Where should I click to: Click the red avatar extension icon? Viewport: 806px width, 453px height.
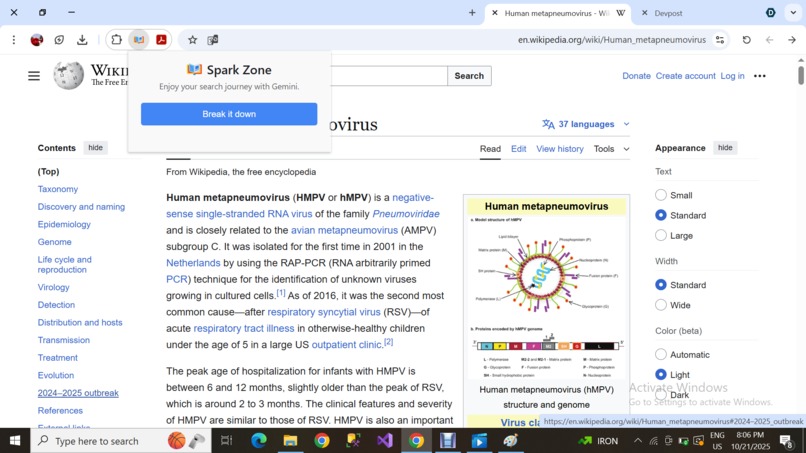click(36, 40)
